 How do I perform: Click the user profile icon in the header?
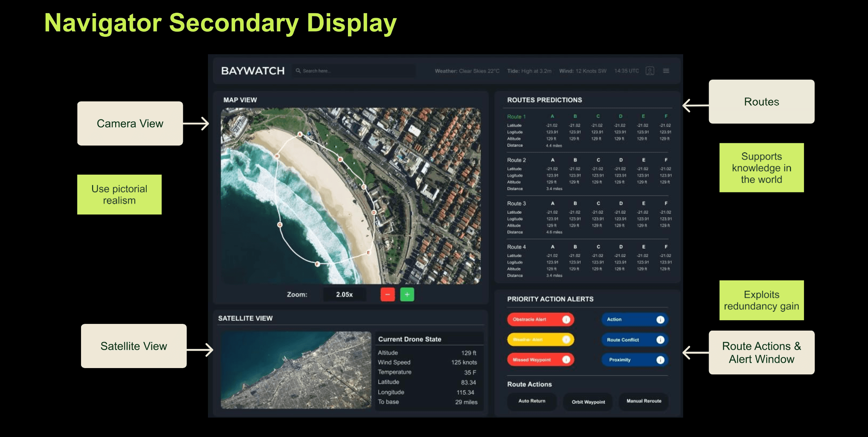[x=650, y=71]
